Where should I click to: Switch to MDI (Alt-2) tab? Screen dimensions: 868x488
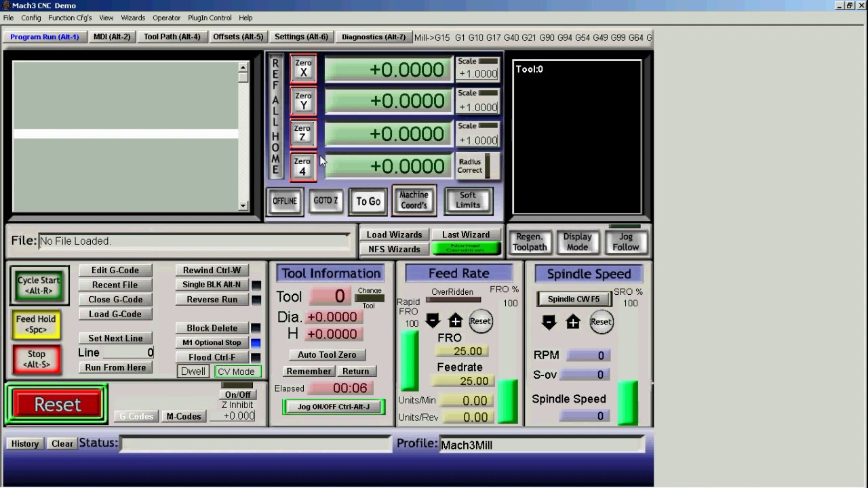point(112,37)
